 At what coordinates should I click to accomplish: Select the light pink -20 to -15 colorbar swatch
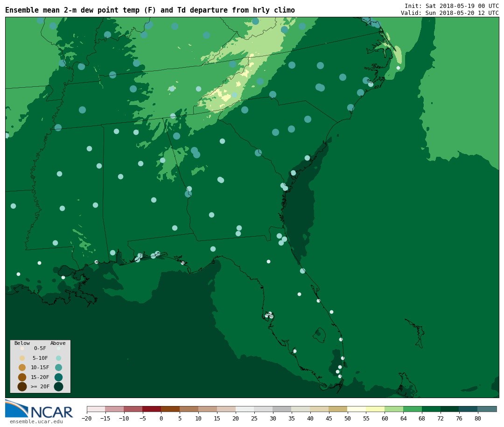[96, 409]
